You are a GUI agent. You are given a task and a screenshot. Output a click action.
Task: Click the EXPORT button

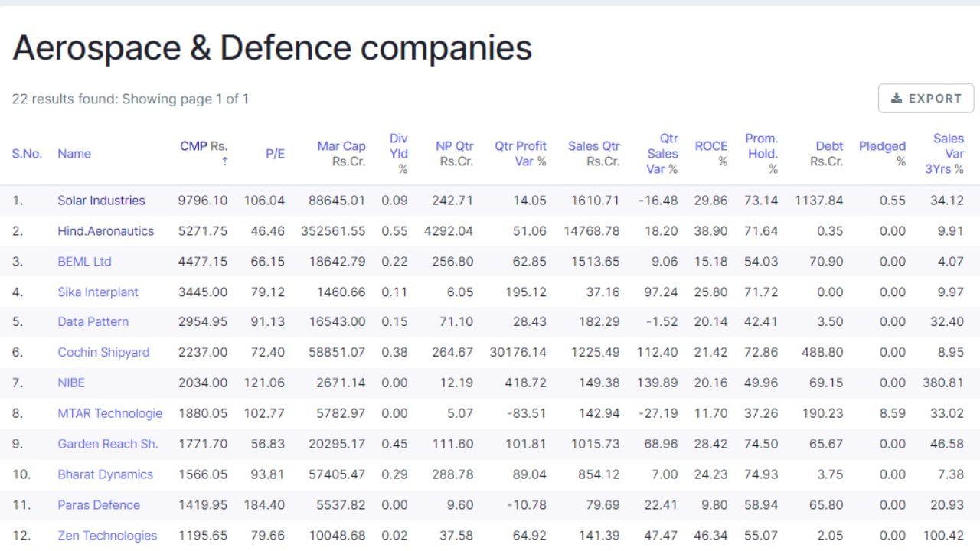click(x=926, y=98)
